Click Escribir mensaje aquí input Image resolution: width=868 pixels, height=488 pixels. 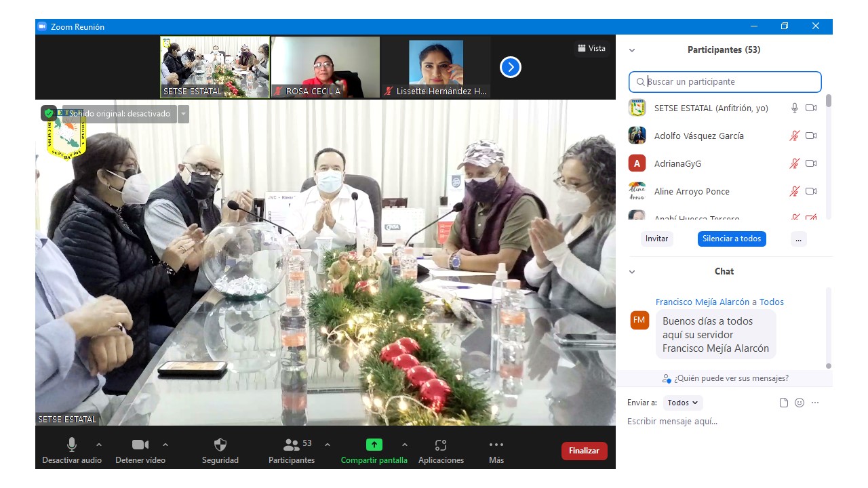coord(724,422)
